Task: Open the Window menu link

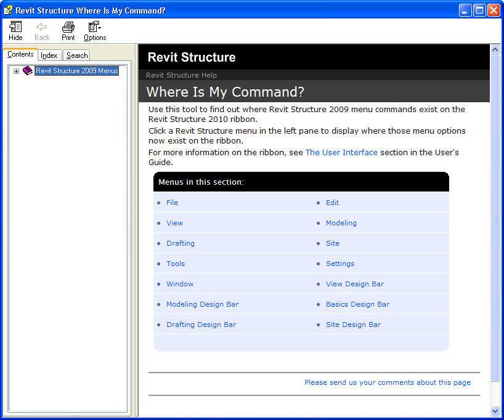Action: click(x=180, y=284)
